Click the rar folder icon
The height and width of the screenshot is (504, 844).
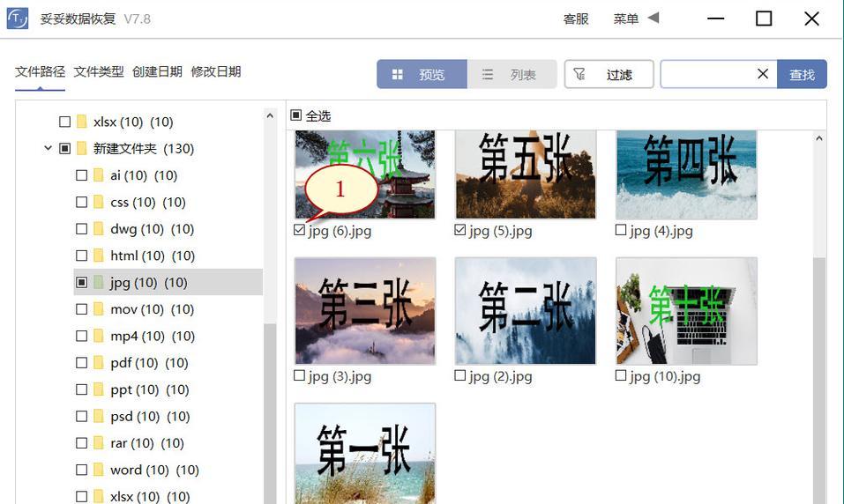(99, 442)
